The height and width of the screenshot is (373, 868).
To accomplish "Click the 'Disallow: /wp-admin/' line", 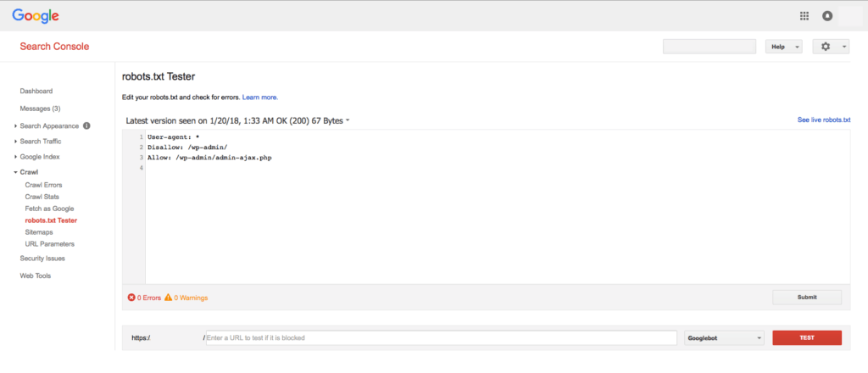I will point(187,148).
